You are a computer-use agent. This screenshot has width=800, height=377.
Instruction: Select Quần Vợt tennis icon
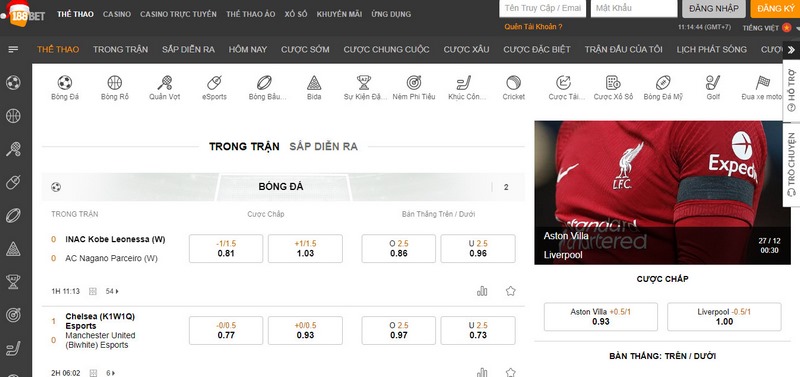click(164, 83)
